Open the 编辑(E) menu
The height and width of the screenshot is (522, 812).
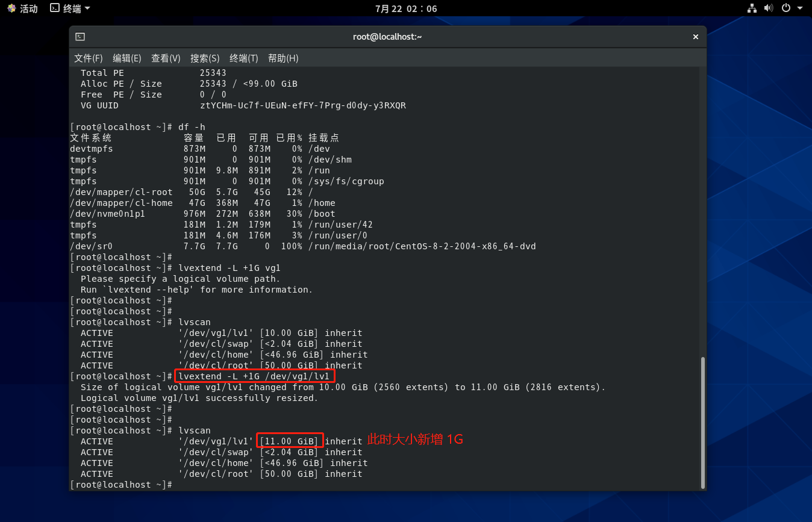tap(127, 58)
